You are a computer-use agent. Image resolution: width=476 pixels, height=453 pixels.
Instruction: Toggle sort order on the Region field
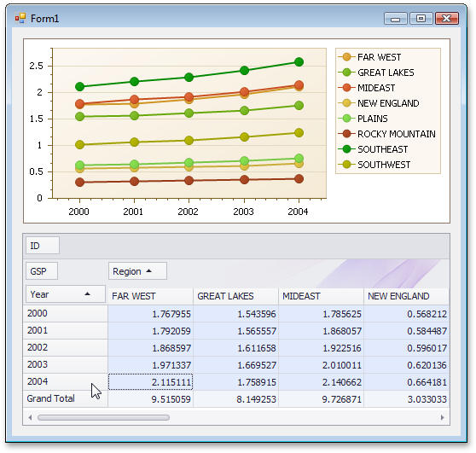click(137, 271)
